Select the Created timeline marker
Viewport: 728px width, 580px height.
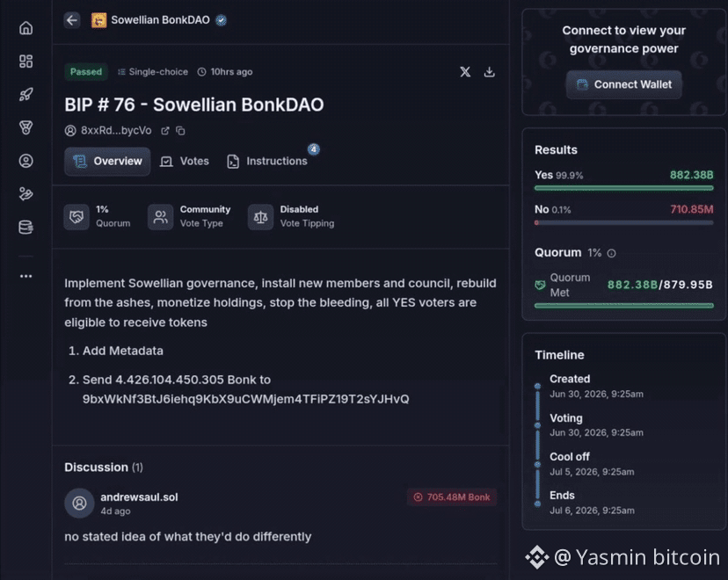537,386
